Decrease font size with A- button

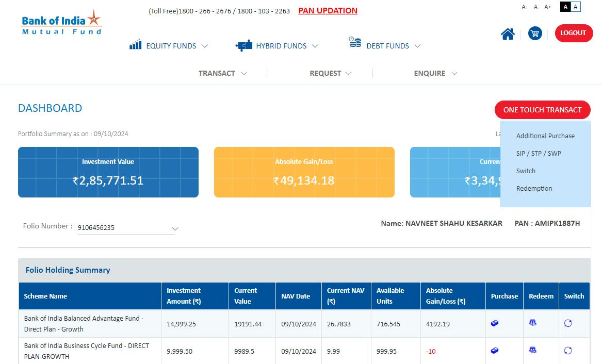(525, 7)
